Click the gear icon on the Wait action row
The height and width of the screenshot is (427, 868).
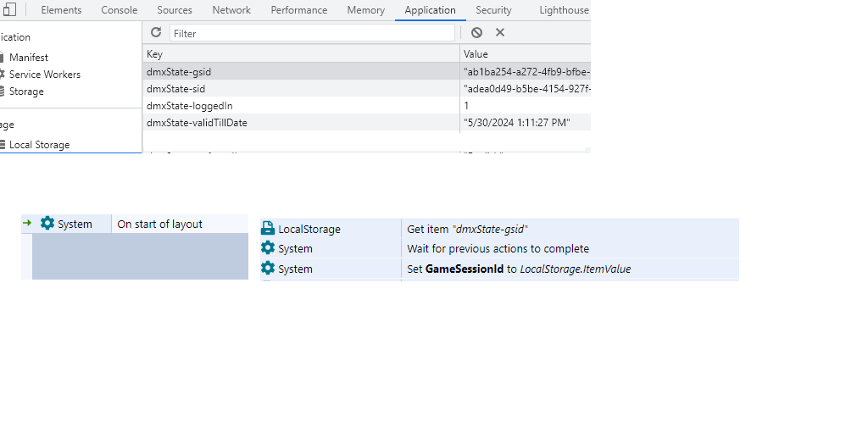(x=268, y=248)
